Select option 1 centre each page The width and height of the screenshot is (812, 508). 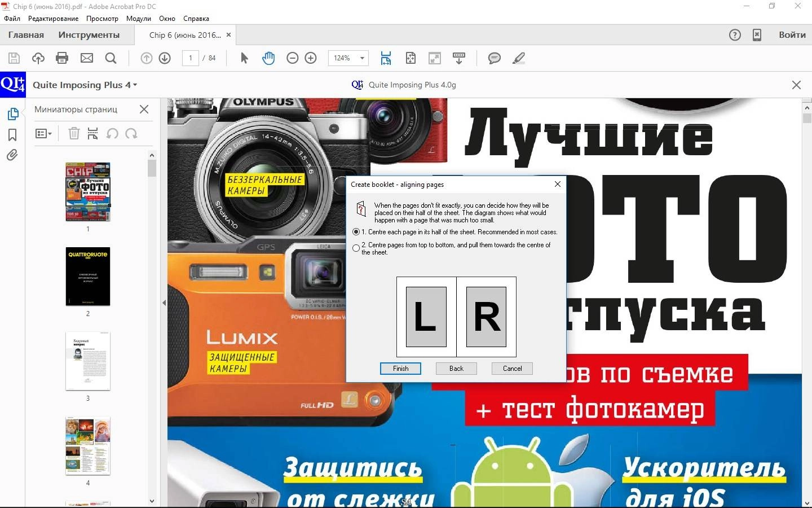[356, 232]
